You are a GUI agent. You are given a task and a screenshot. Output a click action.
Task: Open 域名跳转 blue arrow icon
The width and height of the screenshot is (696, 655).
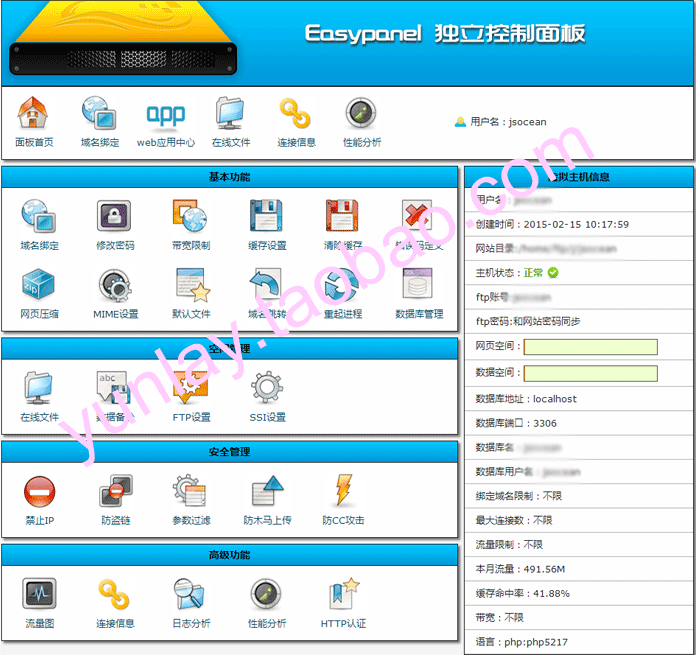[266, 284]
